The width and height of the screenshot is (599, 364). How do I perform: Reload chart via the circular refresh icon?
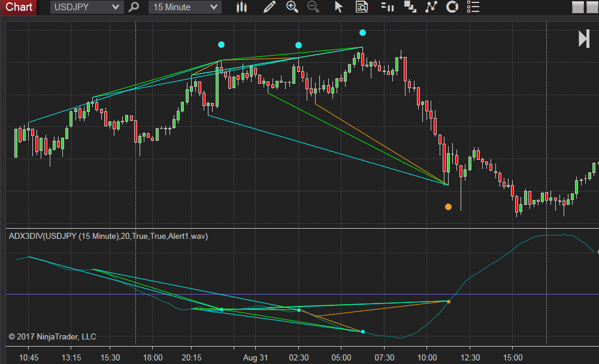452,7
